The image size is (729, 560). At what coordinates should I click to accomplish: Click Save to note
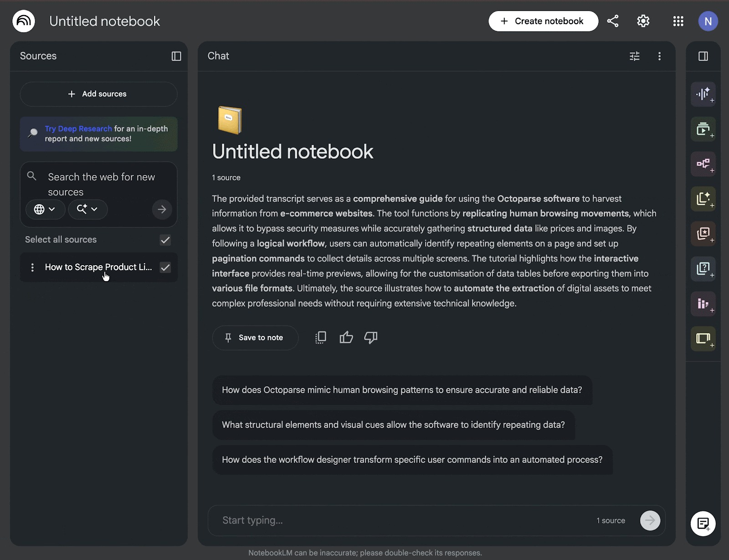255,338
